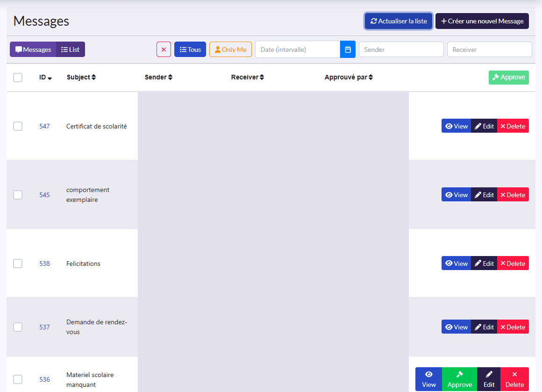Check the box for message 537
Image resolution: width=542 pixels, height=392 pixels.
[18, 327]
